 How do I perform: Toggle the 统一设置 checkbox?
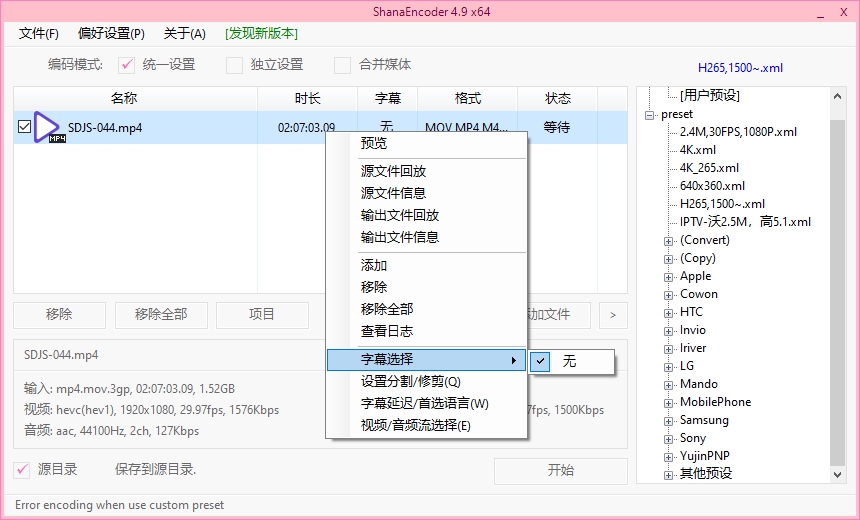point(127,65)
